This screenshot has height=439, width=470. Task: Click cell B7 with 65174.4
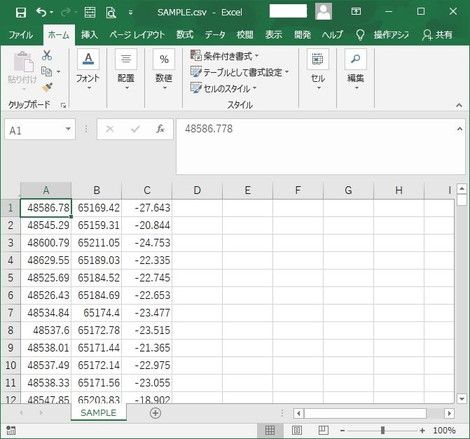(x=96, y=313)
